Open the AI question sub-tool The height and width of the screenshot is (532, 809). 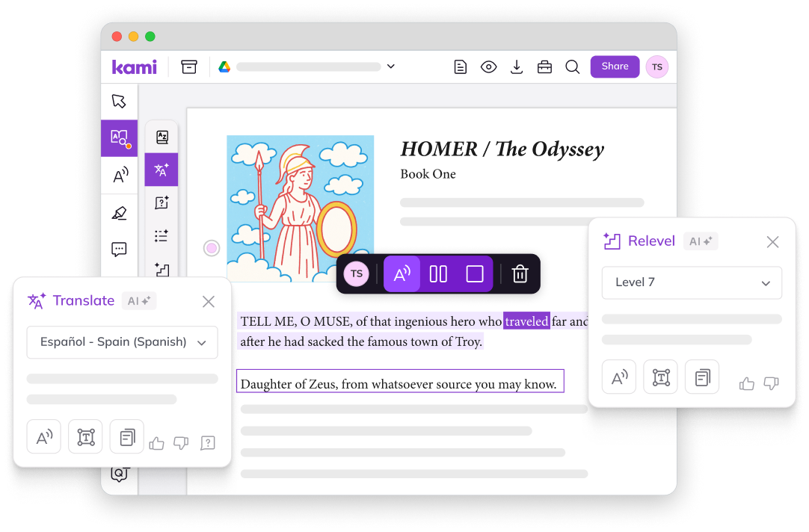pyautogui.click(x=162, y=202)
